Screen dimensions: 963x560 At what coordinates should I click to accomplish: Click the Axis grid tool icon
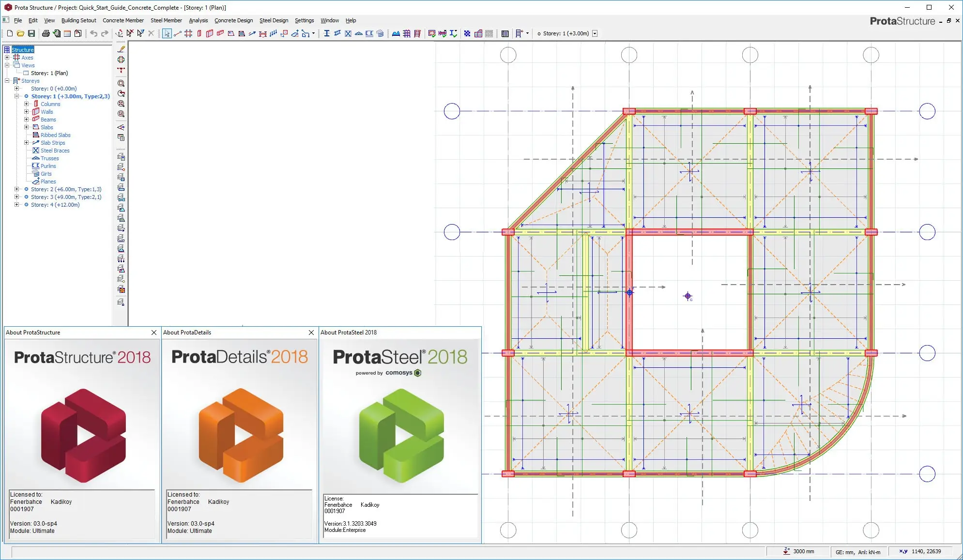[x=188, y=33]
